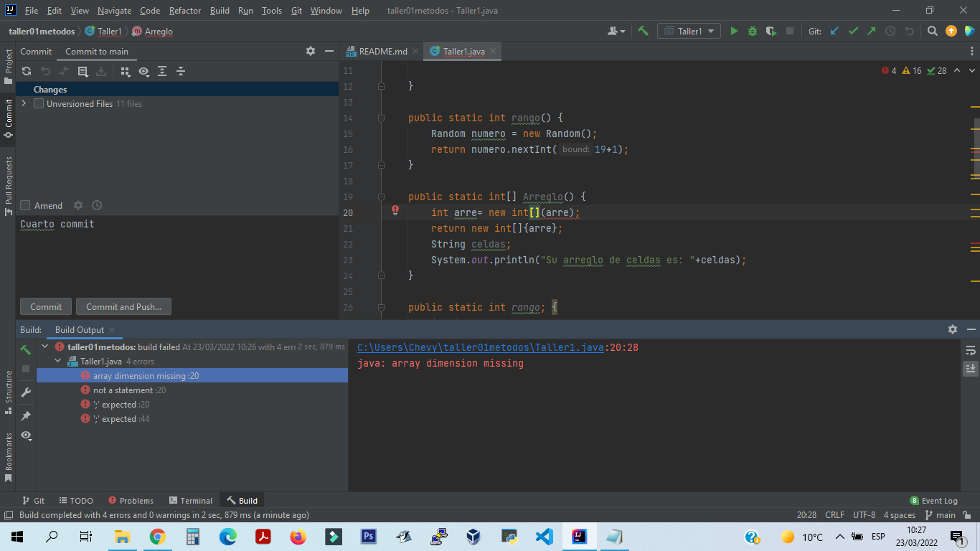
Task: Click the Commit and Push... button
Action: [123, 306]
